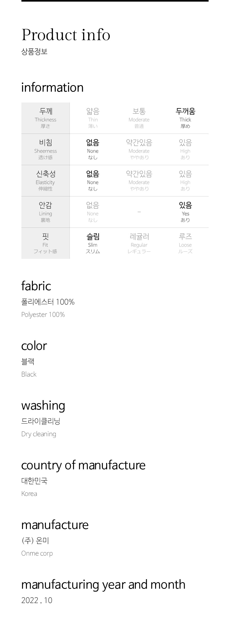This screenshot has width=230, height=644.
Task: Choose the Regular fit option
Action: pyautogui.click(x=139, y=243)
